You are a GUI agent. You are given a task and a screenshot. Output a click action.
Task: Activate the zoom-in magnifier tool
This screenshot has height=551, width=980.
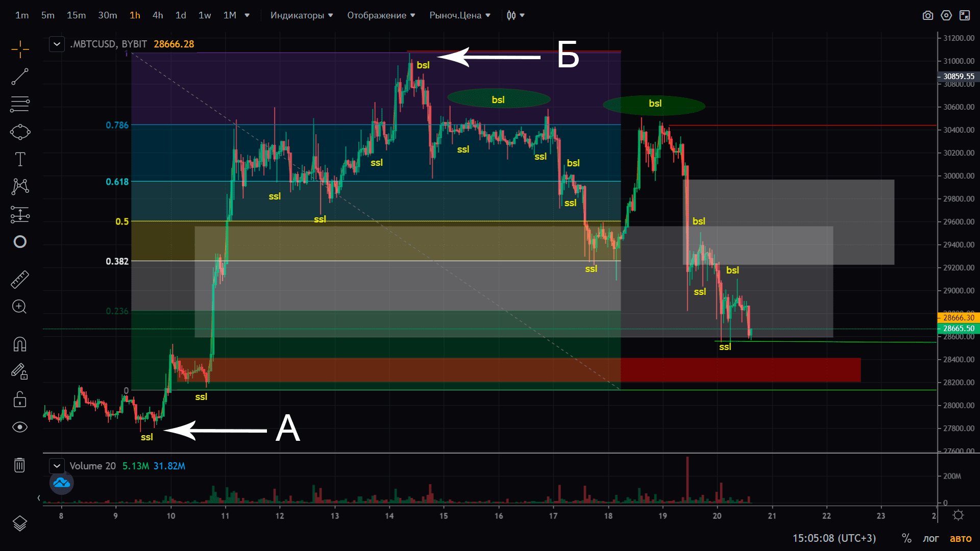point(19,307)
